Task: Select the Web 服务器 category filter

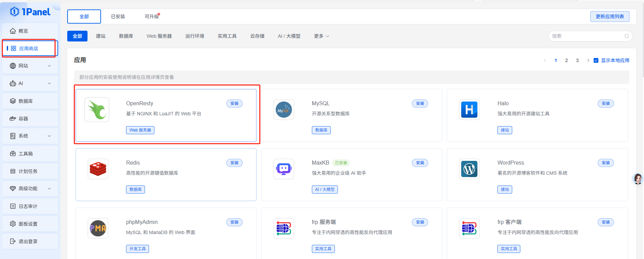Action: (159, 36)
